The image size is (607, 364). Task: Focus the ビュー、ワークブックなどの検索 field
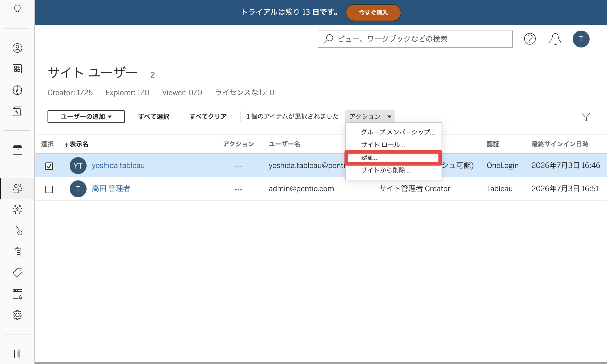415,39
